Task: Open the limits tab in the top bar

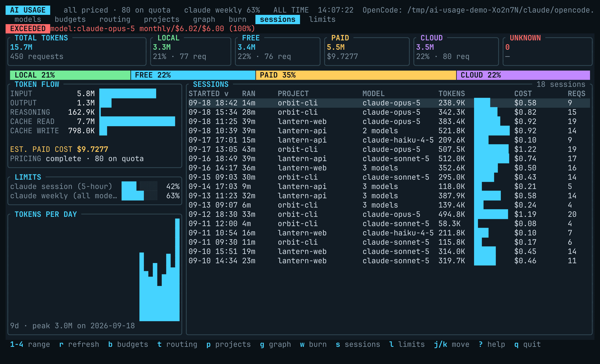Action: coord(322,19)
